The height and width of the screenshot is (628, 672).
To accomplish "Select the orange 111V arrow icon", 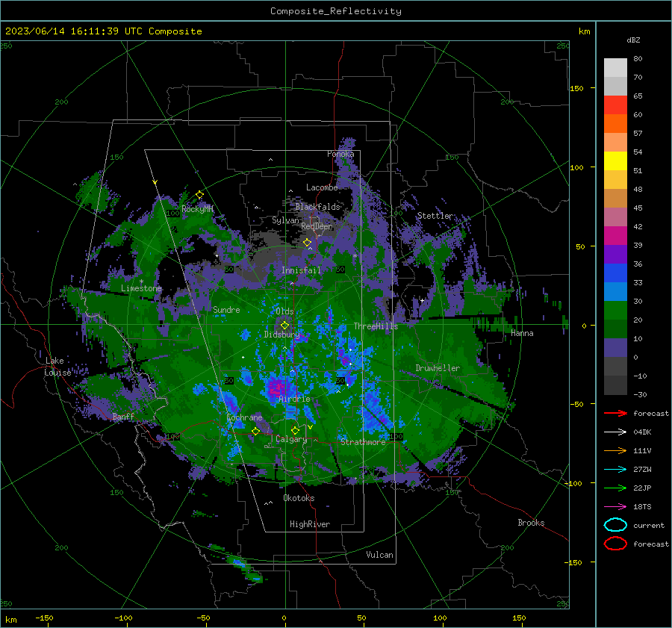I will point(615,450).
